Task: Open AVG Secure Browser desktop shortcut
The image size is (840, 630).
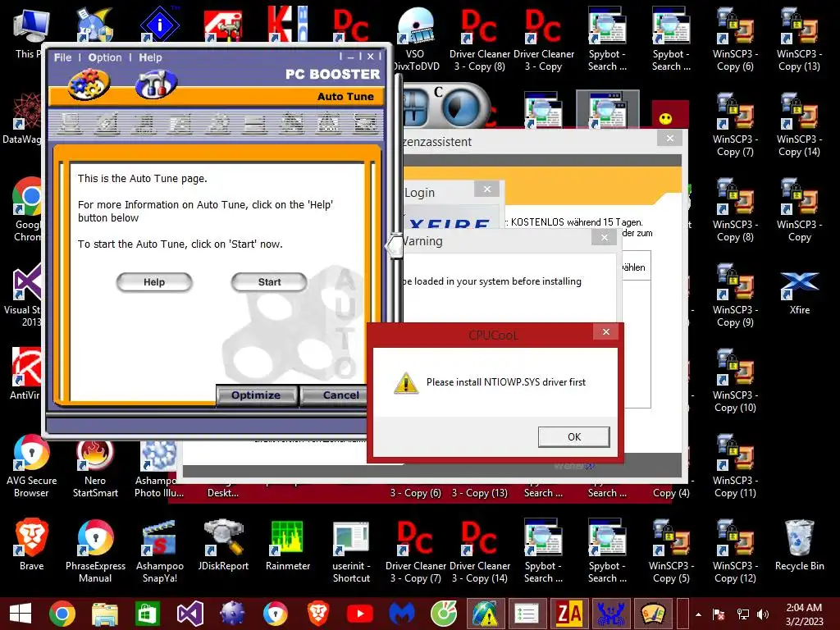Action: point(31,465)
